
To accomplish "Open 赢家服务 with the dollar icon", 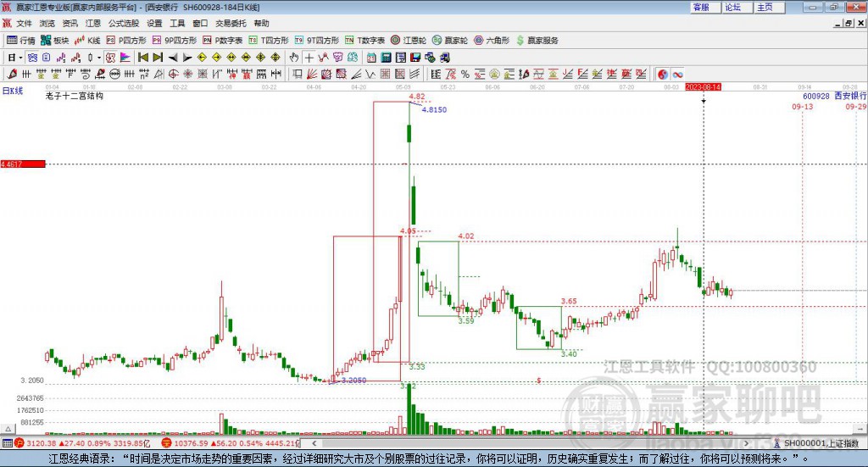I will 537,41.
